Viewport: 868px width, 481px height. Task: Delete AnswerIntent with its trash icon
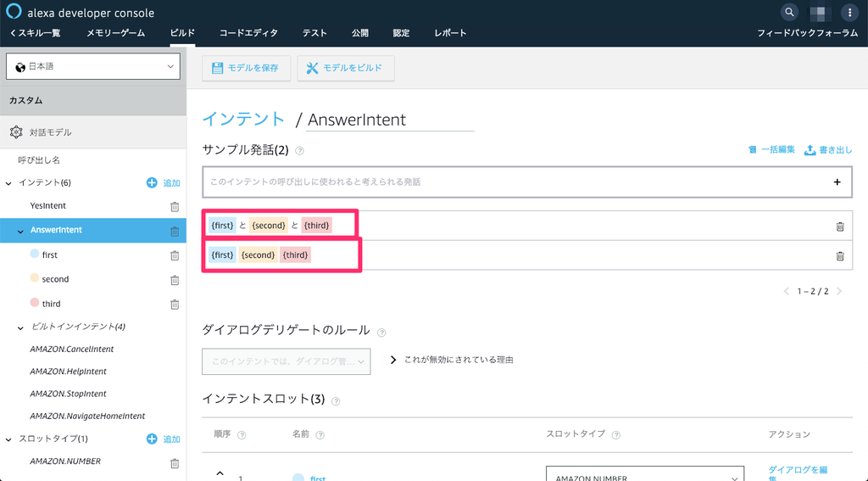[175, 231]
